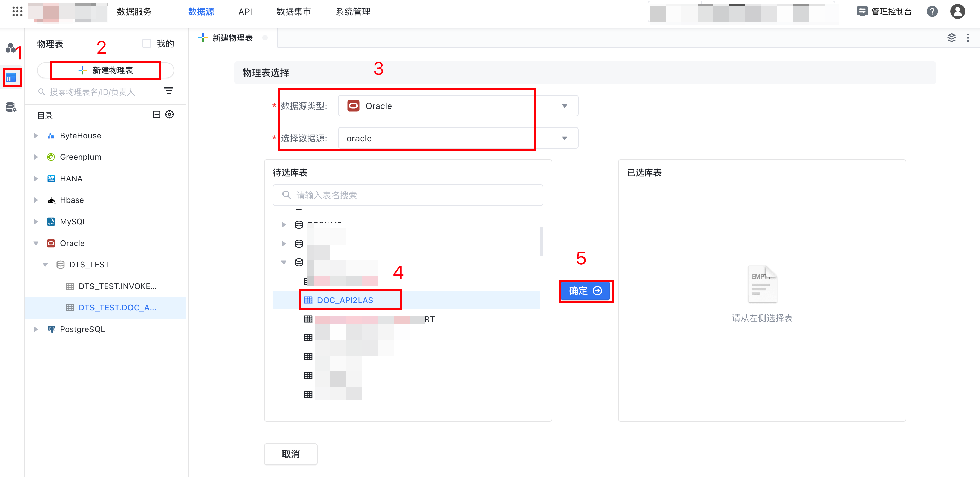980x477 pixels.
Task: Open the 系统管理 menu
Action: pos(353,12)
